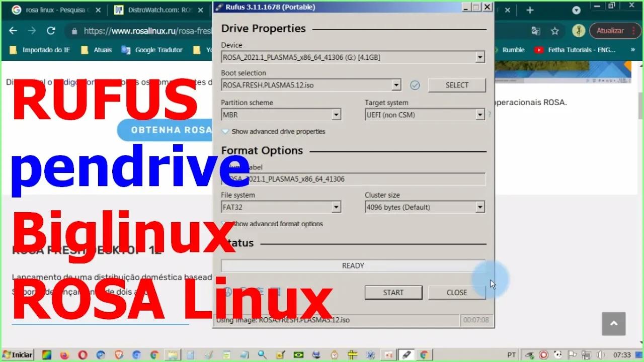The width and height of the screenshot is (644, 362).
Task: Click the START button in Rufus
Action: pyautogui.click(x=393, y=292)
